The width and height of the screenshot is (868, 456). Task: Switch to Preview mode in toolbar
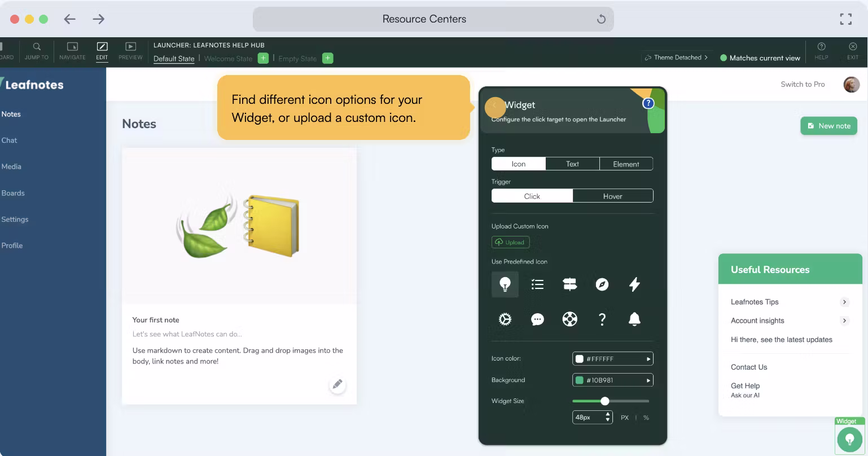click(130, 50)
